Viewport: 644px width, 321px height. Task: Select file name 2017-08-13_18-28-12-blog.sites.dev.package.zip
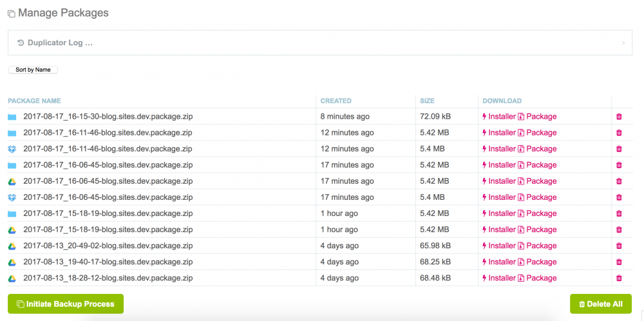pyautogui.click(x=108, y=278)
